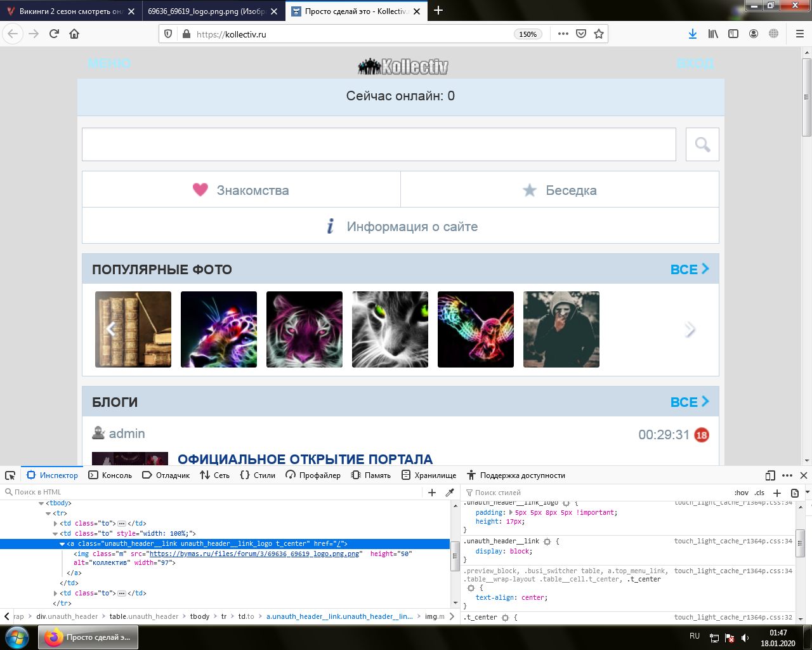
Task: Go to browser home page
Action: [74, 34]
